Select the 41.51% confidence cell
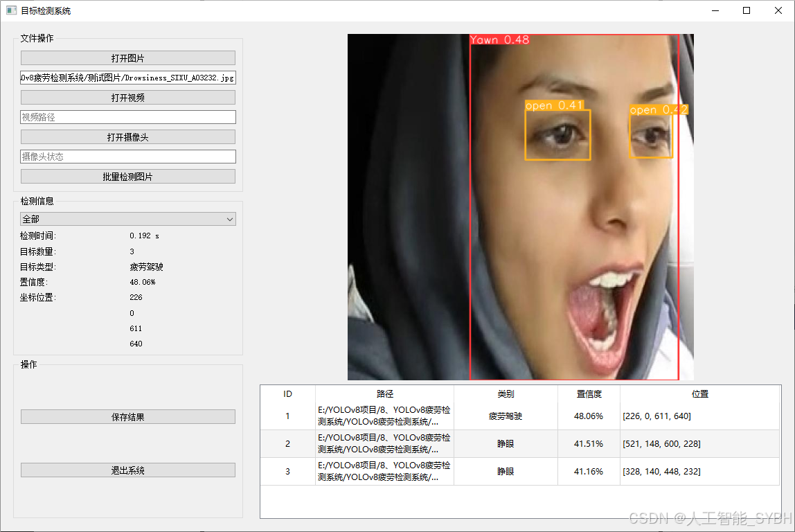The width and height of the screenshot is (795, 532). (589, 444)
